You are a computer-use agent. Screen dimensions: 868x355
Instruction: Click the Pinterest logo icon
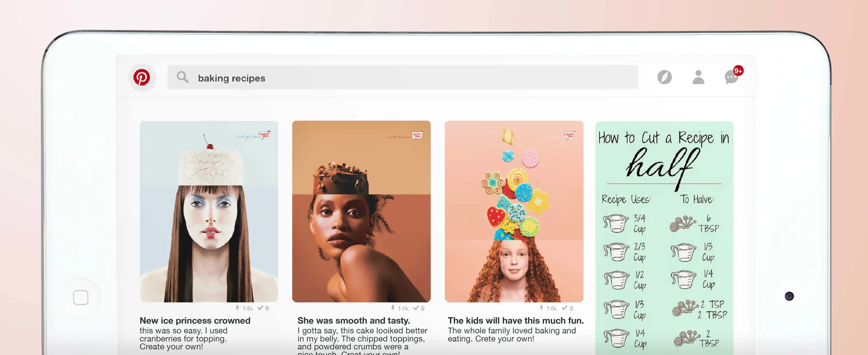142,77
